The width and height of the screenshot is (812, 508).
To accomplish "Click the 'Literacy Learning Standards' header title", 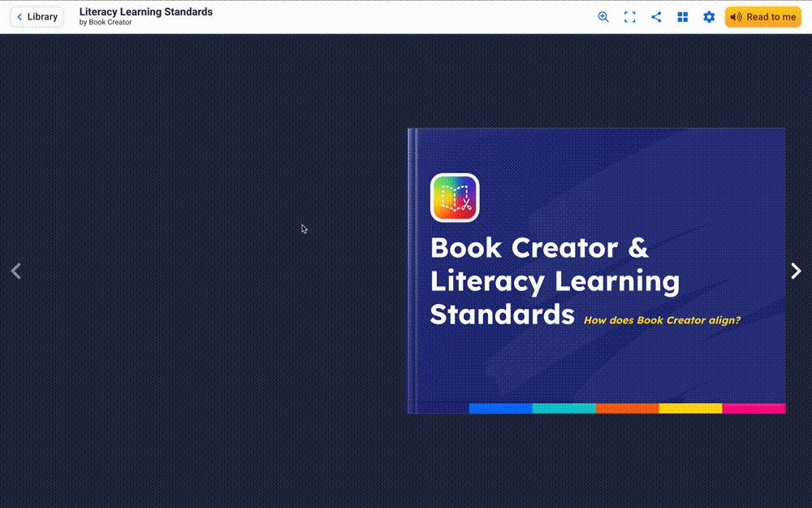I will point(146,11).
